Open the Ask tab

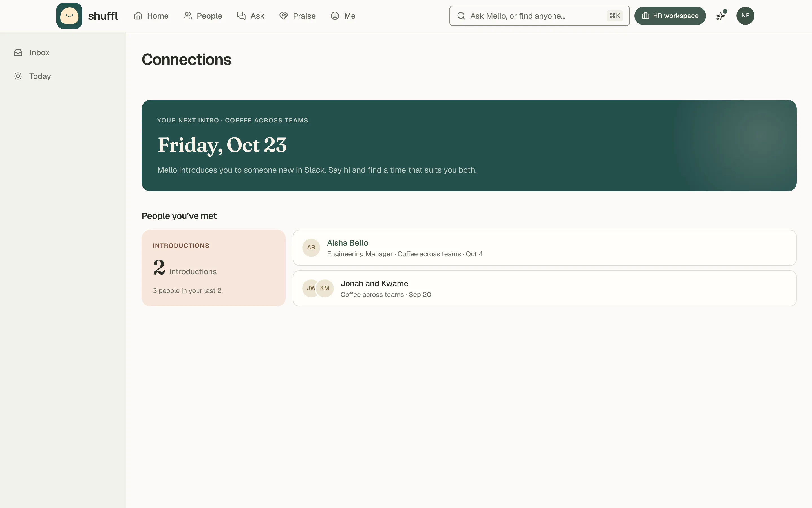pos(250,16)
